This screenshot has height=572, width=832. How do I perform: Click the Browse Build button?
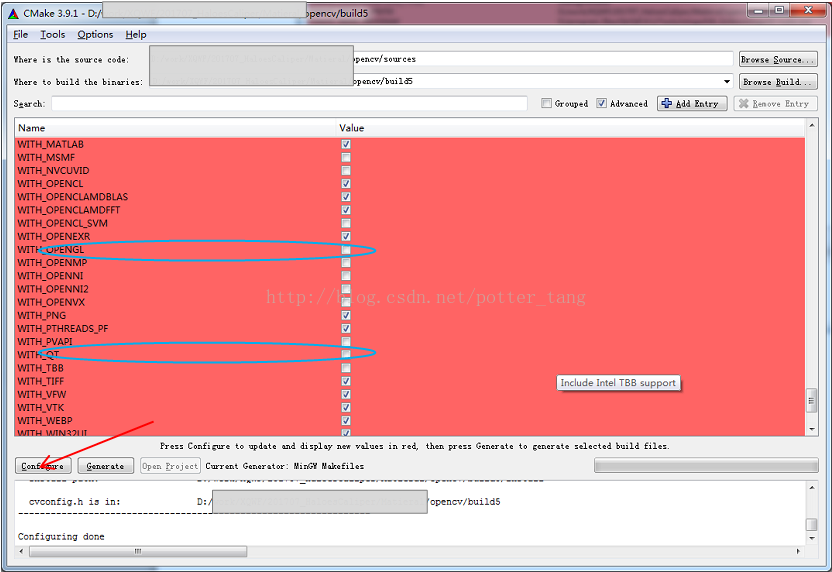[778, 82]
